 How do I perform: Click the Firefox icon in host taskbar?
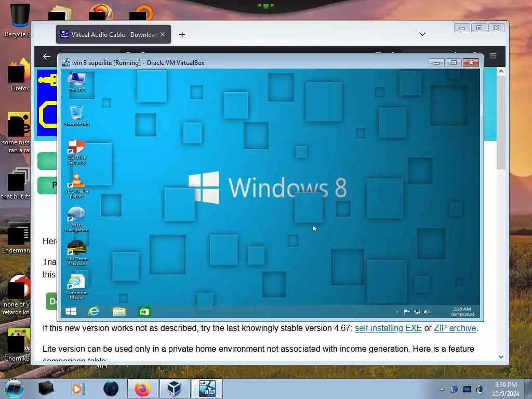[x=142, y=389]
